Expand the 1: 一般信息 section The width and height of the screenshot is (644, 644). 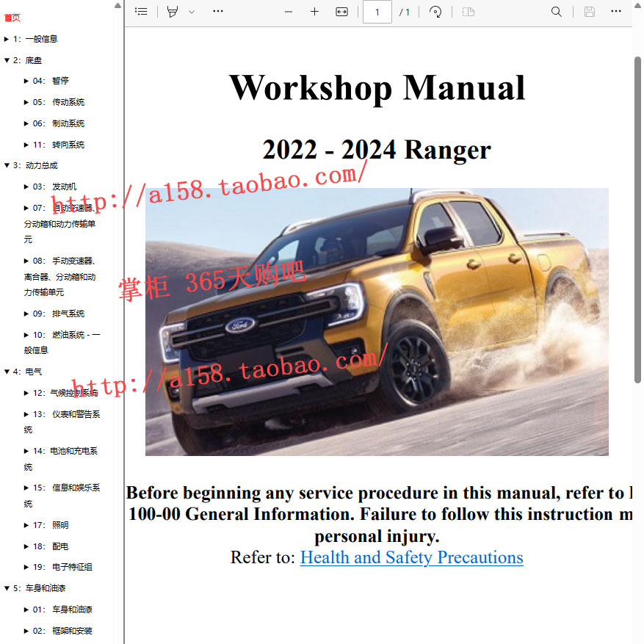pos(7,39)
